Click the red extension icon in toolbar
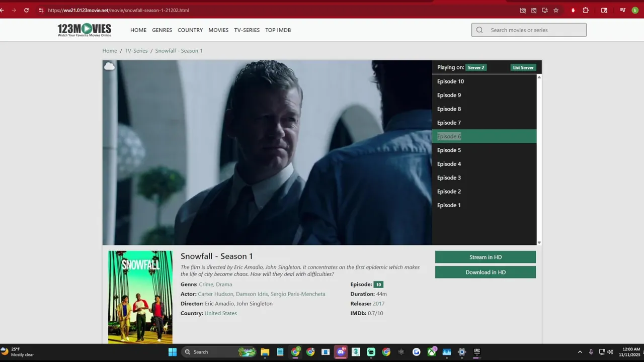 pyautogui.click(x=573, y=10)
